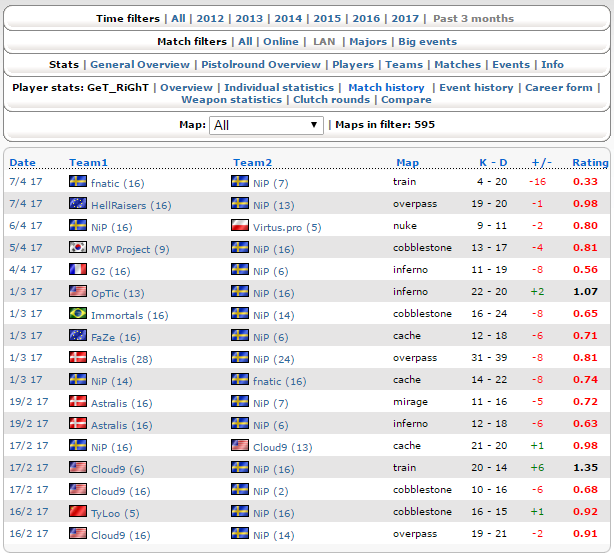Open the Pistolround Overview stats page
Screen dimensions: 614x557
[261, 65]
